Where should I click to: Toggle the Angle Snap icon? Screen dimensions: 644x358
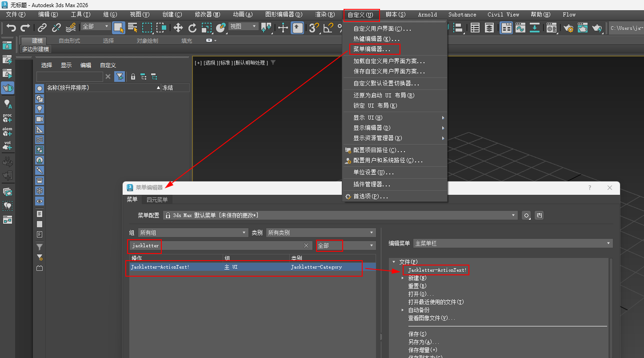[328, 28]
